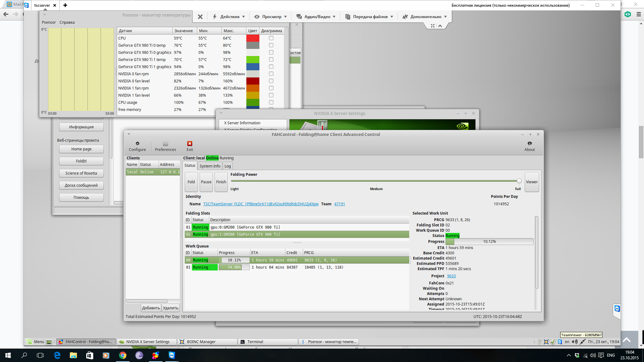Image resolution: width=644 pixels, height=362 pixels.
Task: Open the Team 47191 link
Action: [x=339, y=204]
